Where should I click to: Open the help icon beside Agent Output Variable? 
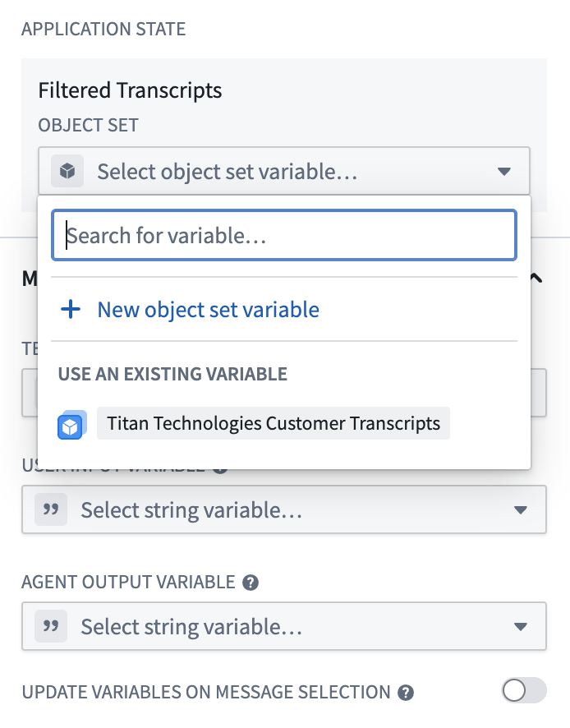point(251,583)
